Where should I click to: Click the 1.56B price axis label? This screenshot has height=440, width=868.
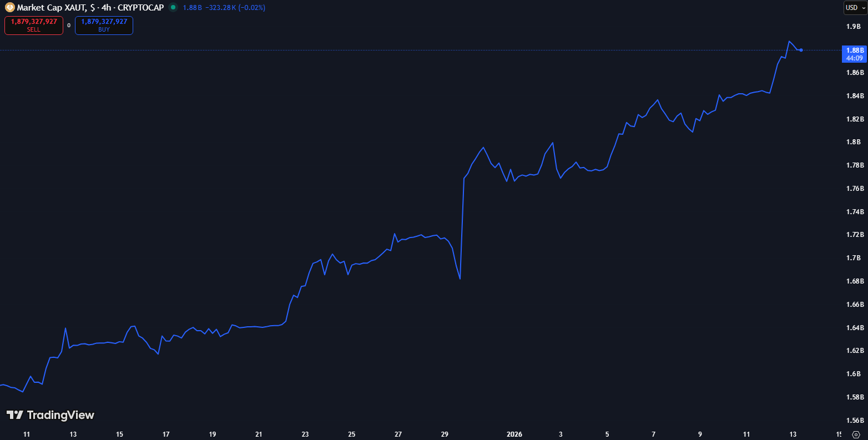[x=855, y=421]
